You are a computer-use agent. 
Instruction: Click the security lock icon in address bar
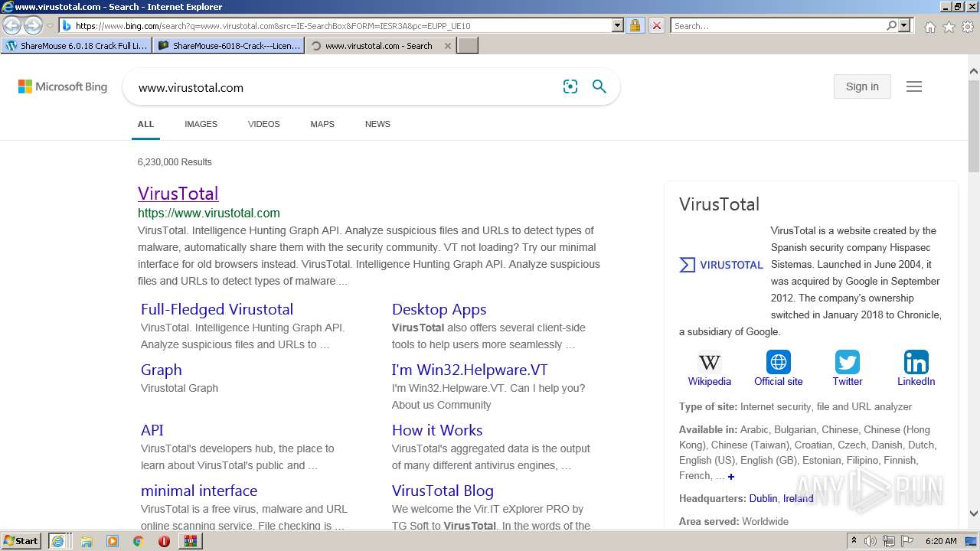coord(635,25)
